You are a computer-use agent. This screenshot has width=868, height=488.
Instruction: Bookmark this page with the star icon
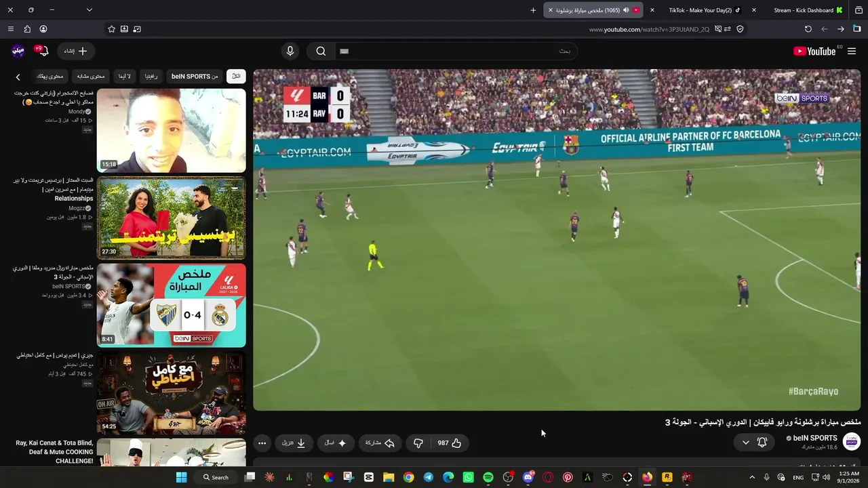111,29
